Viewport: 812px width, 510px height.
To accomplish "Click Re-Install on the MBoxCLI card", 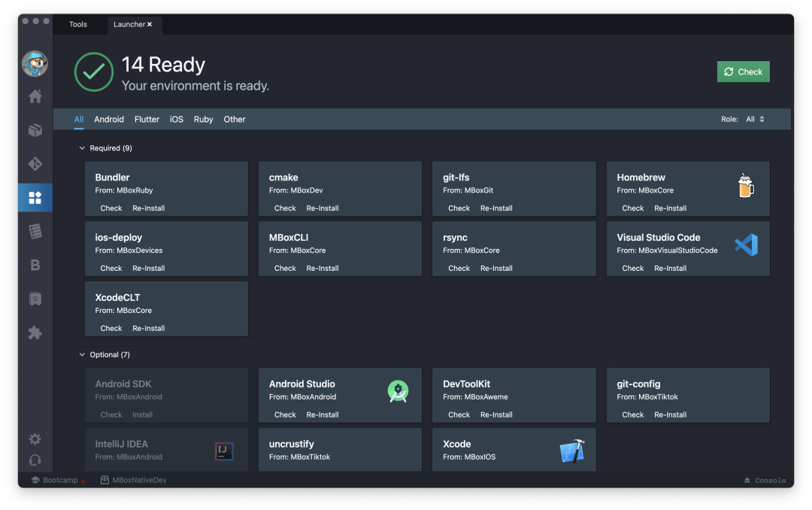I will click(323, 268).
